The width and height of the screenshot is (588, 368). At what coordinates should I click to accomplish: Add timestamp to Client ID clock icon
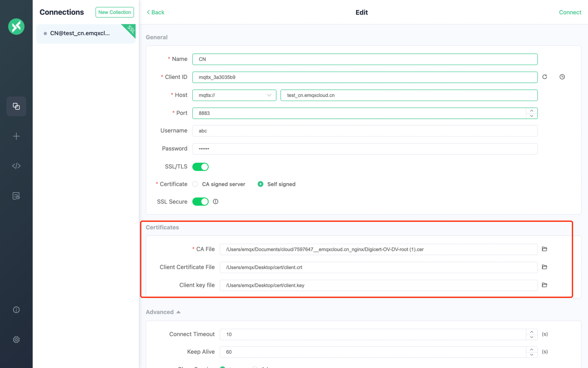point(562,77)
